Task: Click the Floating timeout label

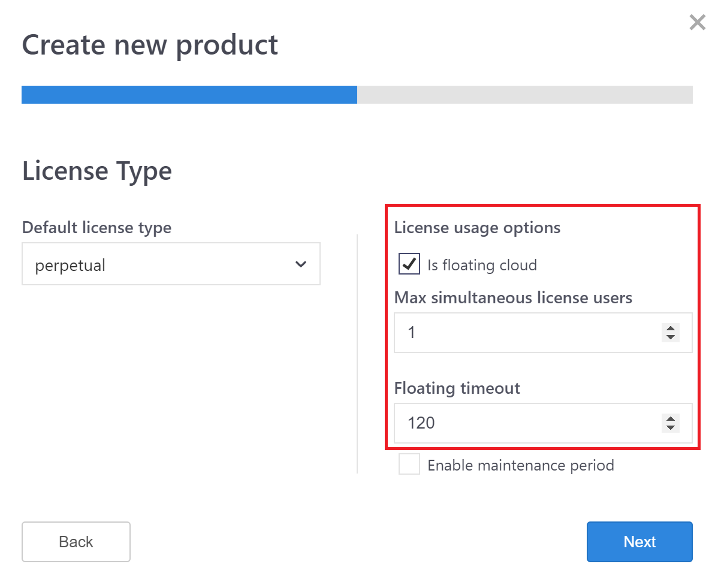Action: pos(457,388)
